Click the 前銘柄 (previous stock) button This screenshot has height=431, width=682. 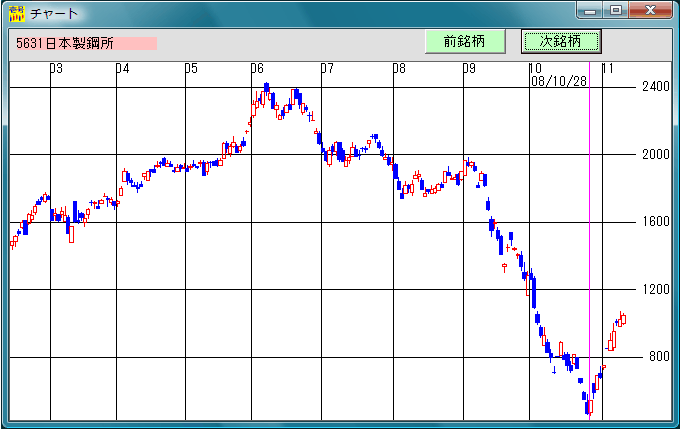point(465,42)
